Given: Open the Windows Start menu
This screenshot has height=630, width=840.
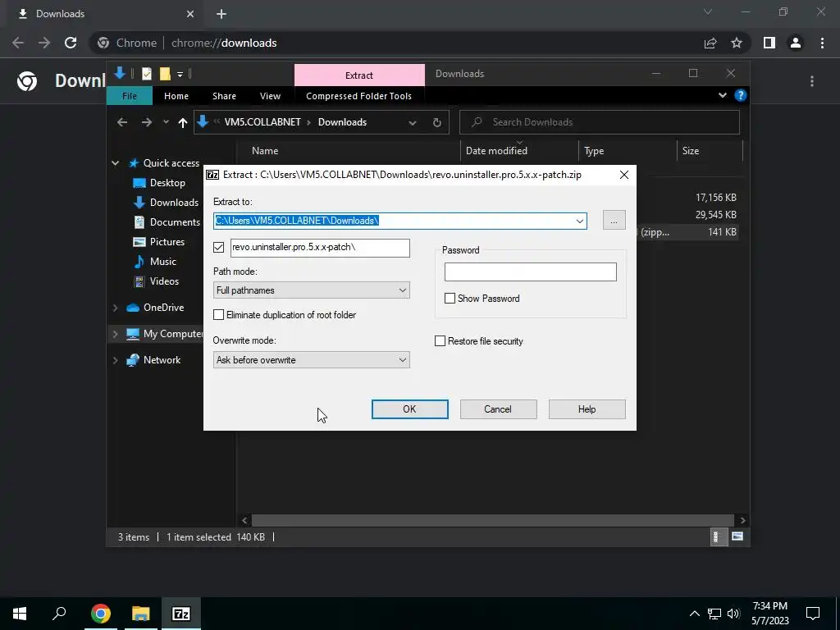Looking at the screenshot, I should coord(20,614).
